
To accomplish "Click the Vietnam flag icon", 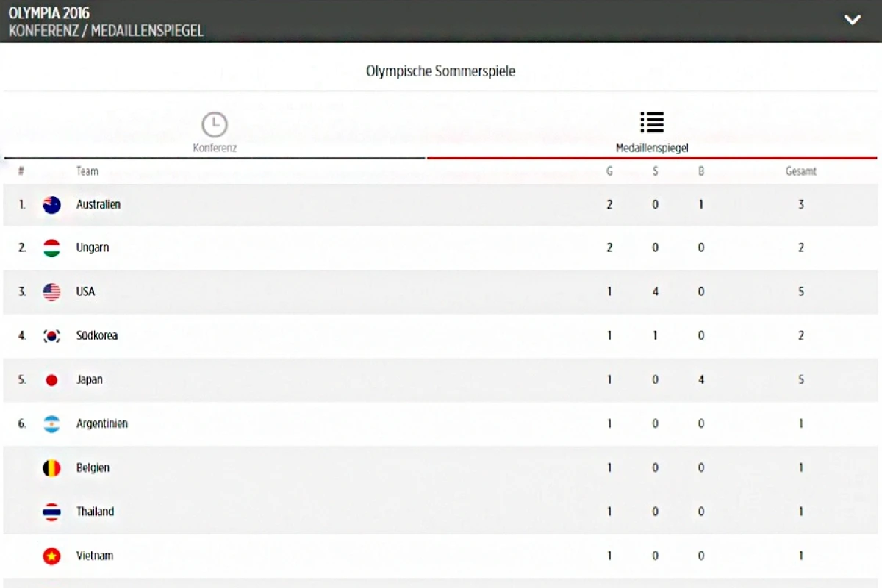I will point(51,556).
